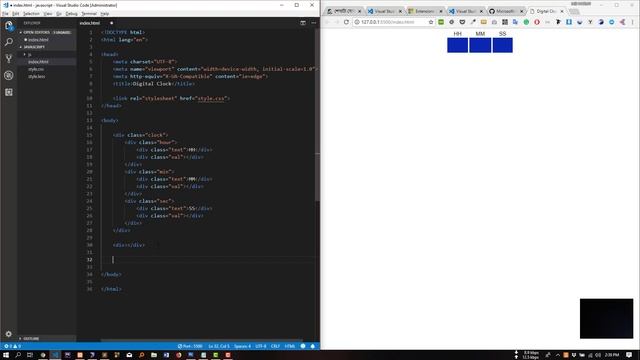Click the color picker eyedropper extension
The height and width of the screenshot is (360, 640).
coord(473,22)
